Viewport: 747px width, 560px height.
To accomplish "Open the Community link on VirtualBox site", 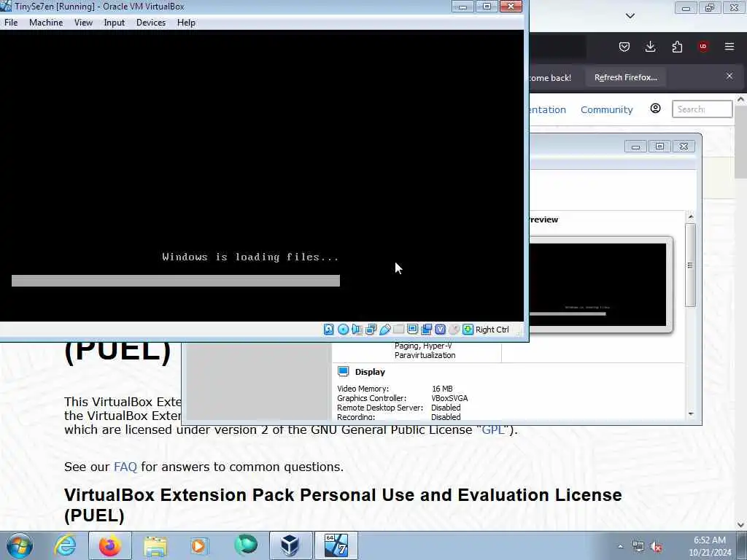I will [606, 109].
